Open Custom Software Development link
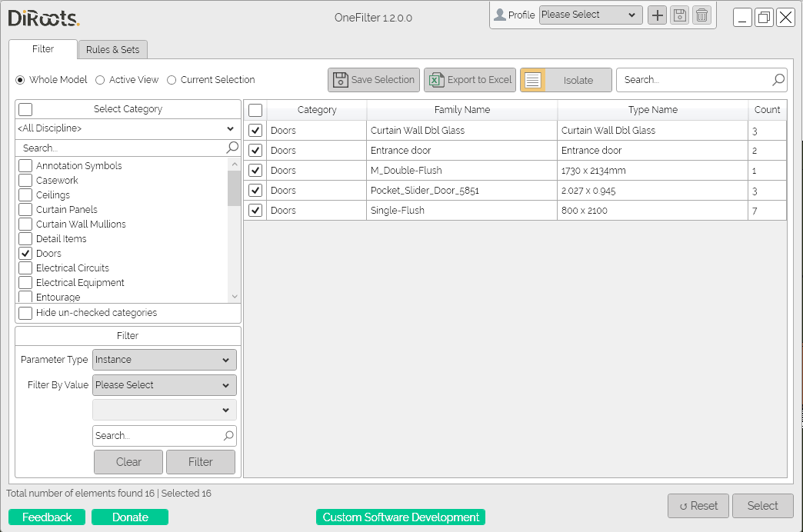Screen dimensions: 803x532 pos(401,517)
